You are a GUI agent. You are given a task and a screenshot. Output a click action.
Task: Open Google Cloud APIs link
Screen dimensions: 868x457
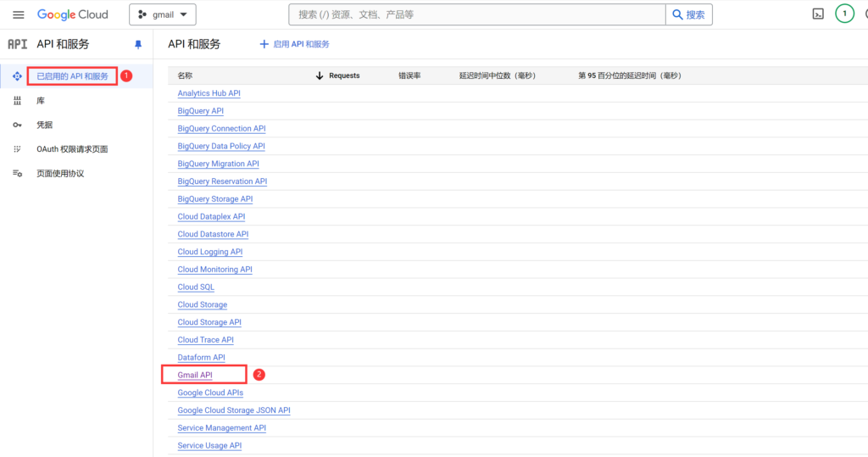[210, 393]
